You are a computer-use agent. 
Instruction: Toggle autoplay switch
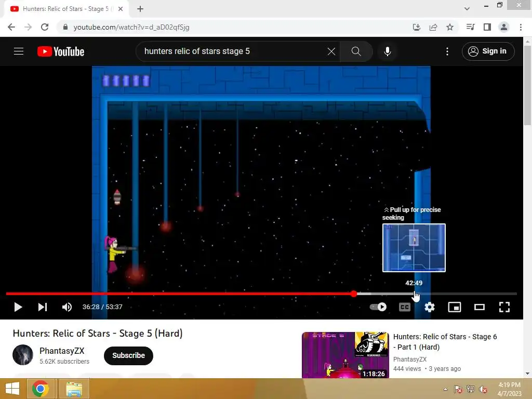coord(378,307)
